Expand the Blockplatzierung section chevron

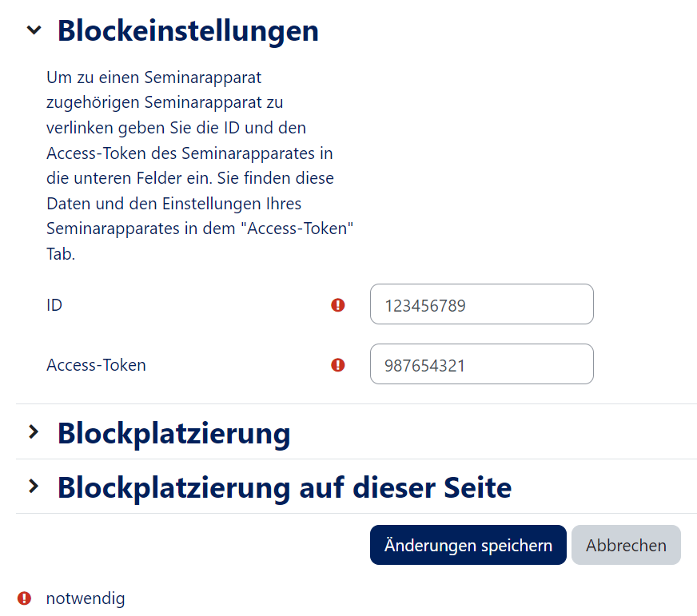point(34,432)
